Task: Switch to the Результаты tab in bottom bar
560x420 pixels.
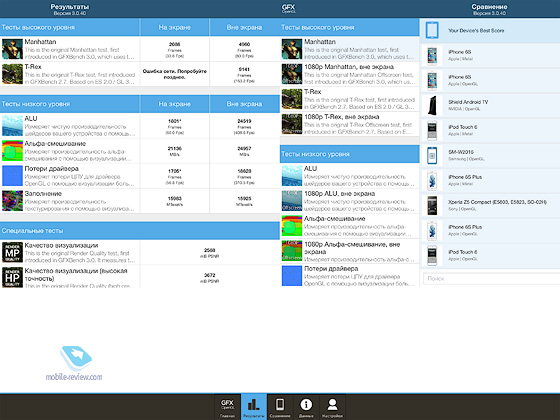Action: [254, 406]
